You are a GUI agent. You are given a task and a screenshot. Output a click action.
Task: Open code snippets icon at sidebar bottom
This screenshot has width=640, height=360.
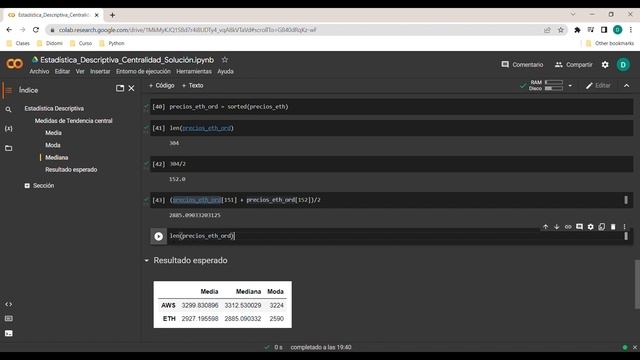click(x=8, y=304)
